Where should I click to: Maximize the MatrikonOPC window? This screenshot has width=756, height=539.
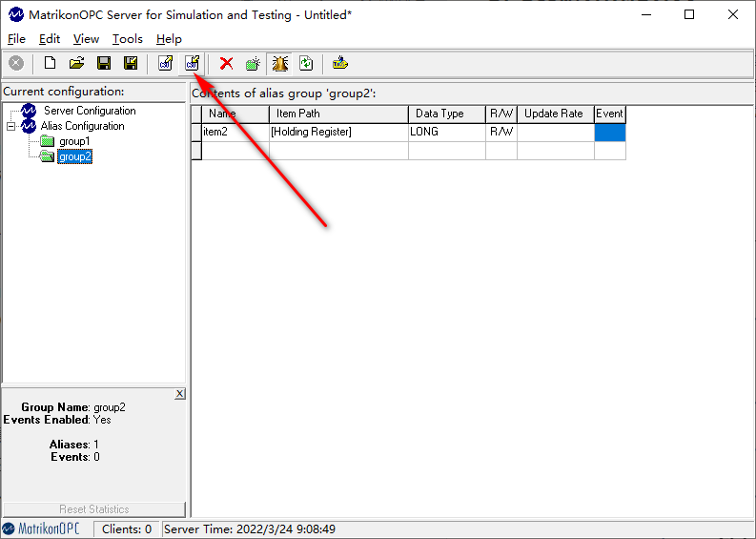[x=689, y=15]
